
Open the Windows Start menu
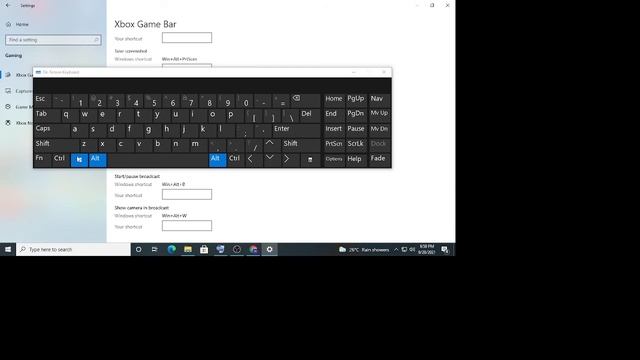coord(8,249)
